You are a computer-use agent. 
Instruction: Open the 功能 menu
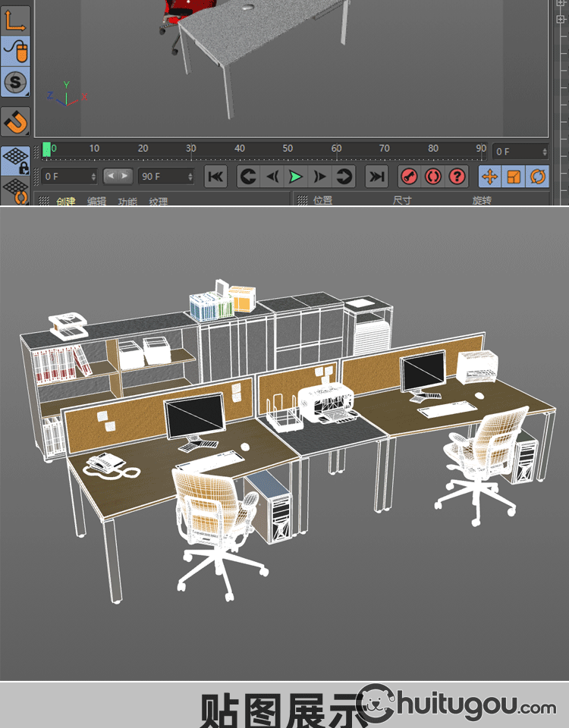tap(127, 202)
